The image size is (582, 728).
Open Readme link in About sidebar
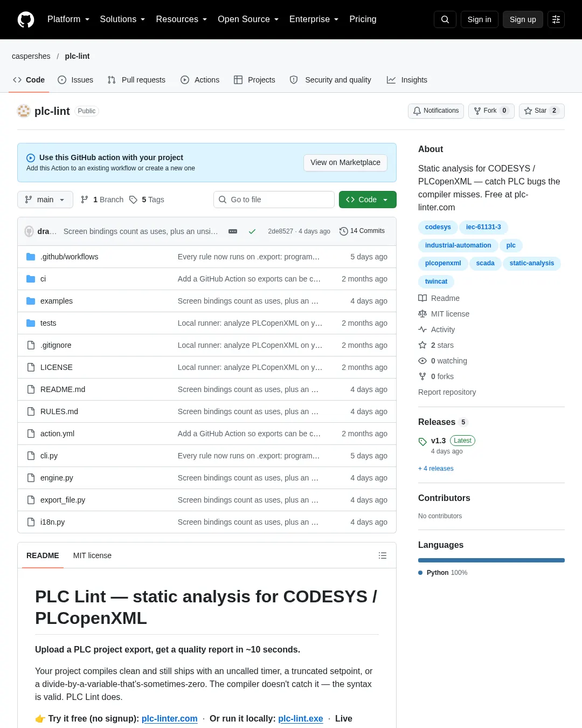(439, 298)
